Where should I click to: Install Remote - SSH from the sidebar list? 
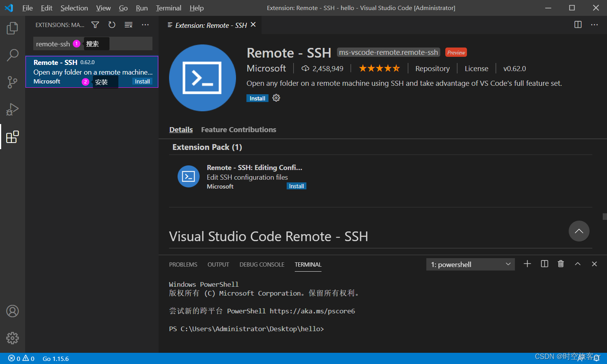click(142, 82)
